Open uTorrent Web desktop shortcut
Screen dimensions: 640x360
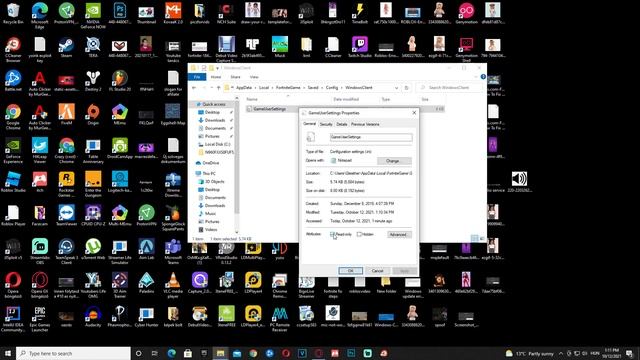point(93,249)
